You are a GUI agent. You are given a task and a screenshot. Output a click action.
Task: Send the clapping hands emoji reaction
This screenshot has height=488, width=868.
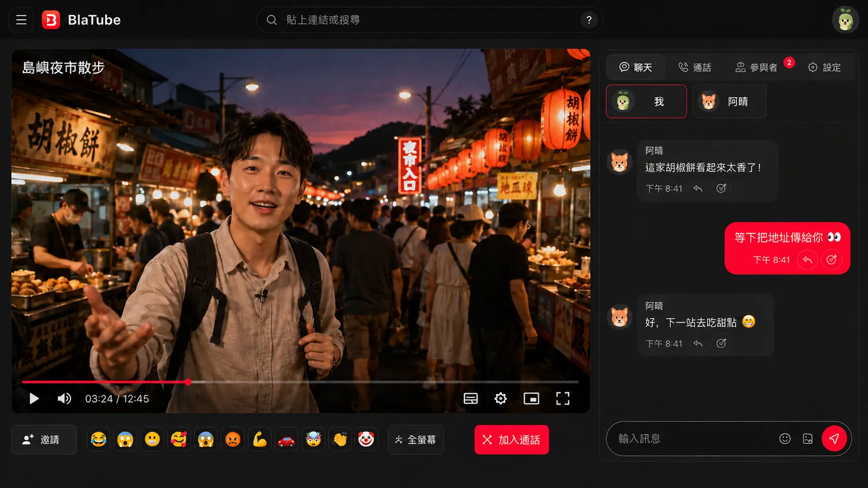340,439
